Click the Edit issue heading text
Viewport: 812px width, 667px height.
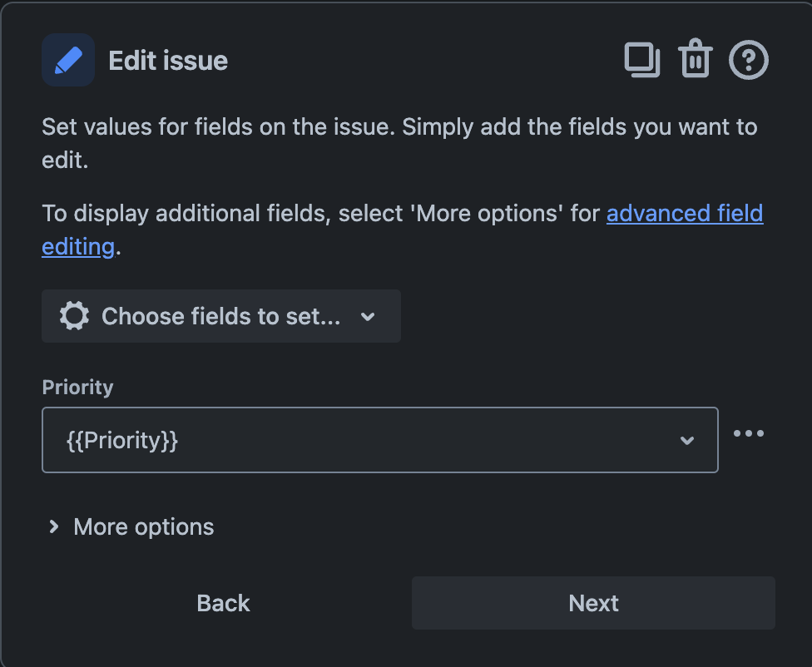click(x=168, y=61)
